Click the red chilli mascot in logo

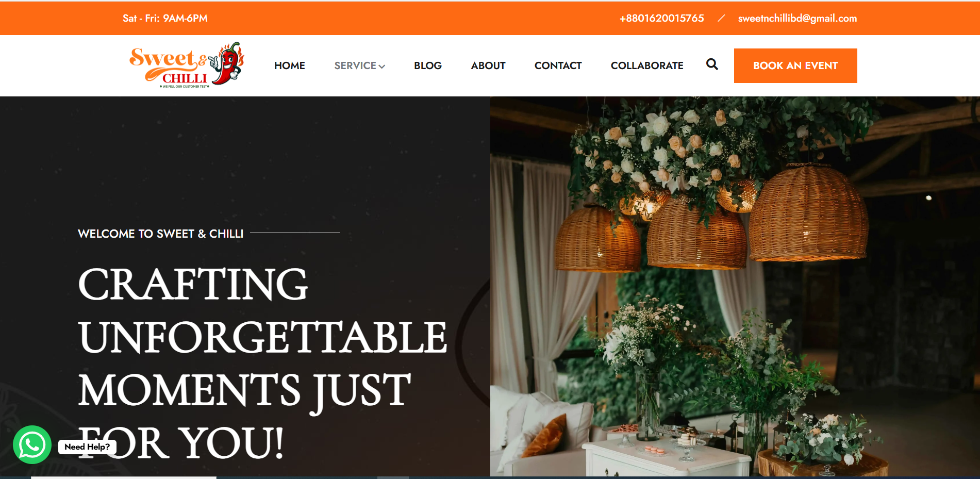(227, 64)
